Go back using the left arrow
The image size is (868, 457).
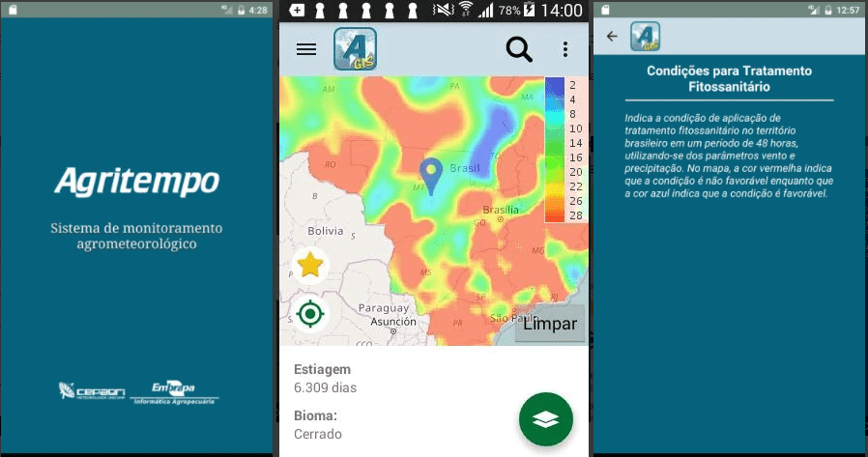pos(612,37)
